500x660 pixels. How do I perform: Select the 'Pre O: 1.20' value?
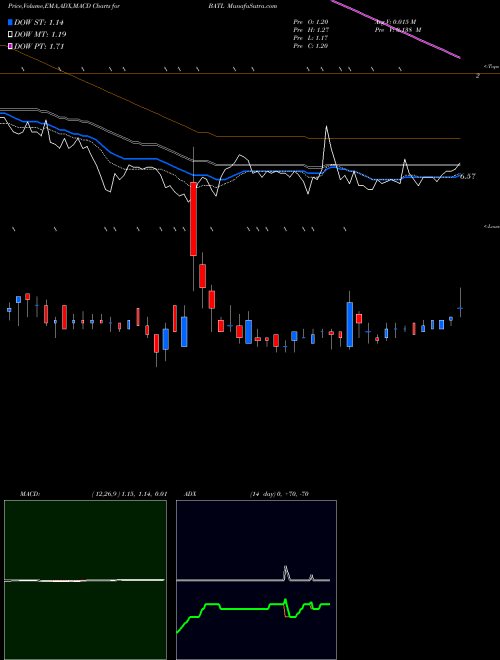pyautogui.click(x=311, y=22)
